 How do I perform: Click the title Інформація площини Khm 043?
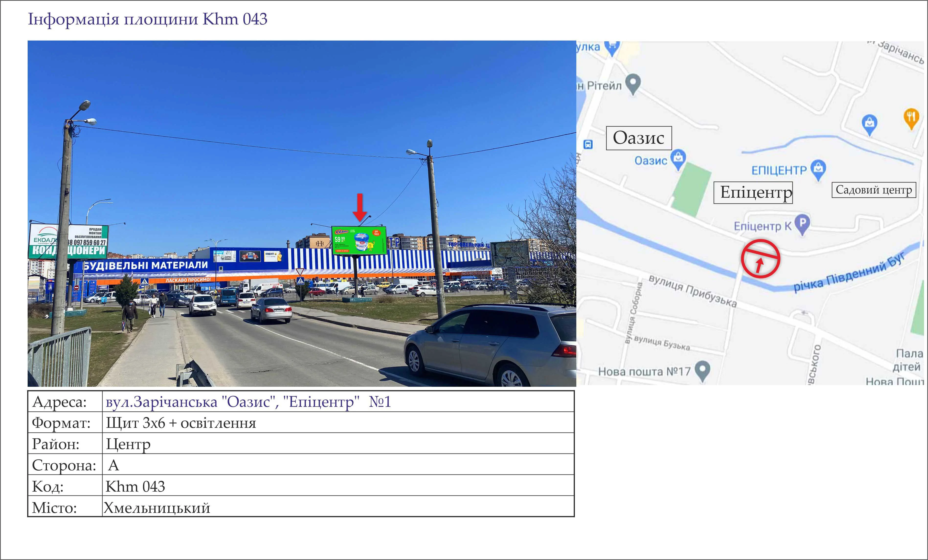[148, 19]
